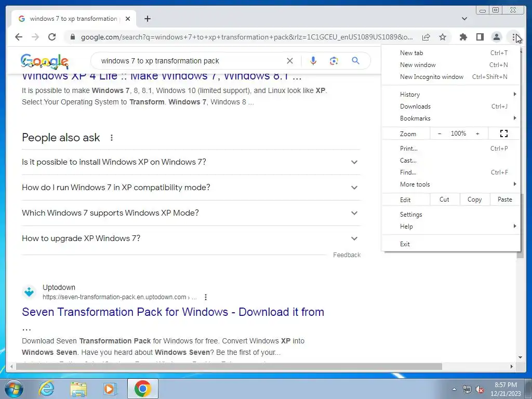Click the taskbar clock showing 8:57 PM
The image size is (532, 399).
coord(506,389)
